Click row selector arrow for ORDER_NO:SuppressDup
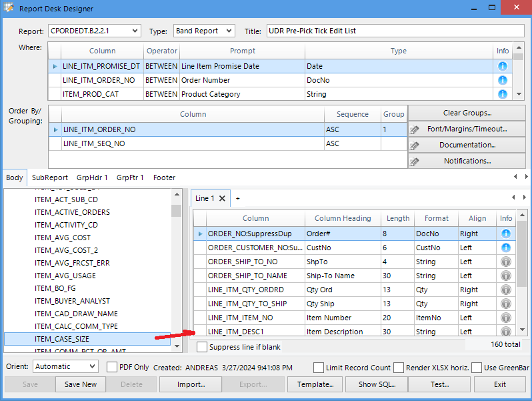 pyautogui.click(x=200, y=234)
